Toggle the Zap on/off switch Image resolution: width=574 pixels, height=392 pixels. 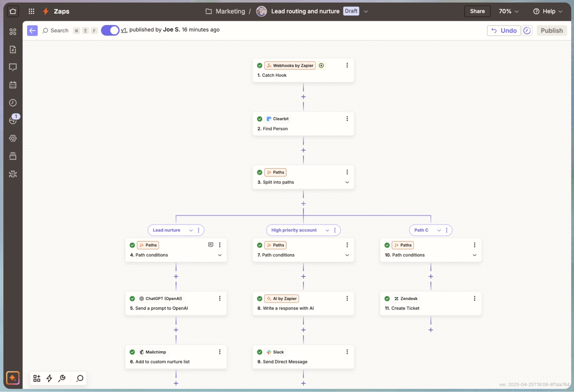pyautogui.click(x=110, y=30)
